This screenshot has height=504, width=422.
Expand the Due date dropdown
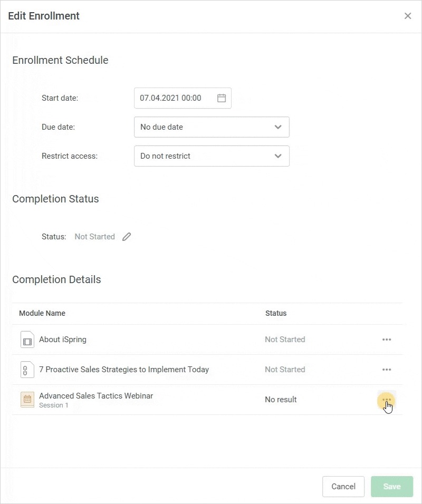212,127
